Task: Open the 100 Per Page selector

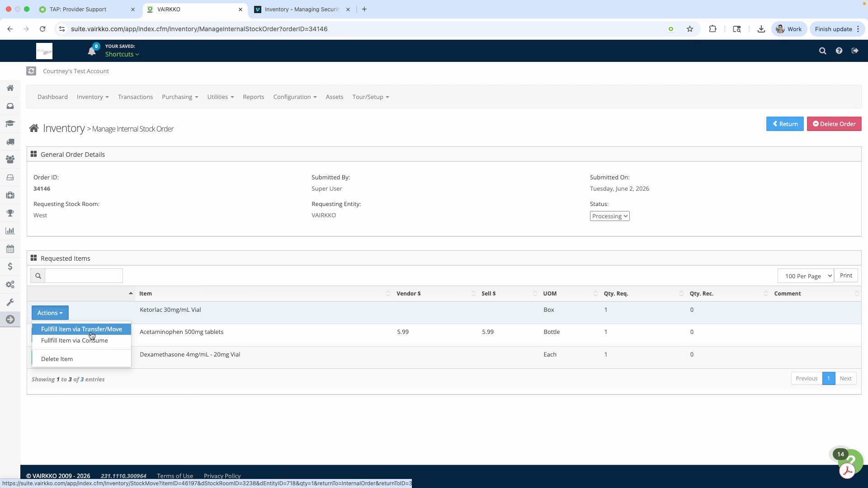Action: pos(806,276)
